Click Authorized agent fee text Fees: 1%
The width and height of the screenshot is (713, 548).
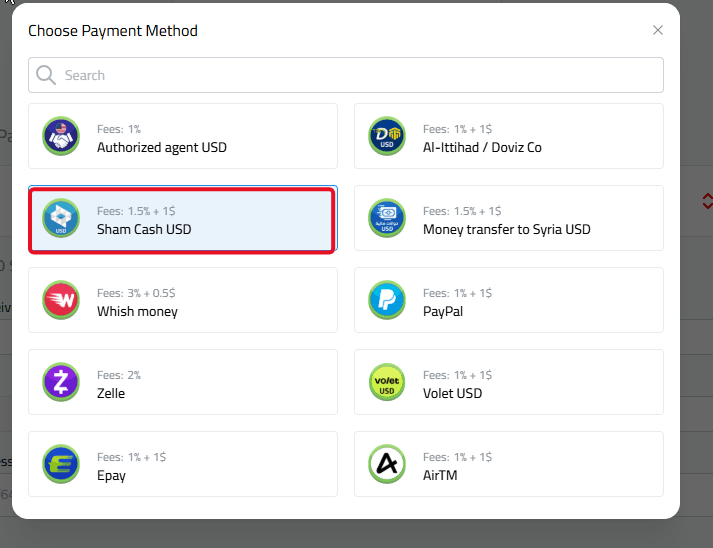119,129
